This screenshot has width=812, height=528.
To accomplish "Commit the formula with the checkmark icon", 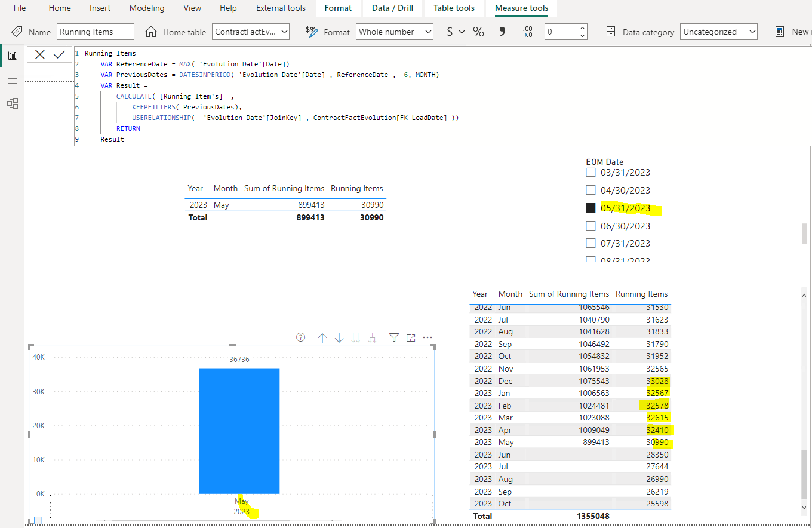I will tap(59, 54).
